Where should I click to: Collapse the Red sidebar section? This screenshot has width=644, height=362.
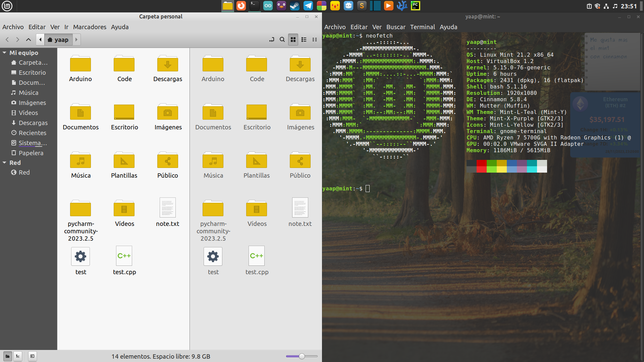click(x=5, y=163)
